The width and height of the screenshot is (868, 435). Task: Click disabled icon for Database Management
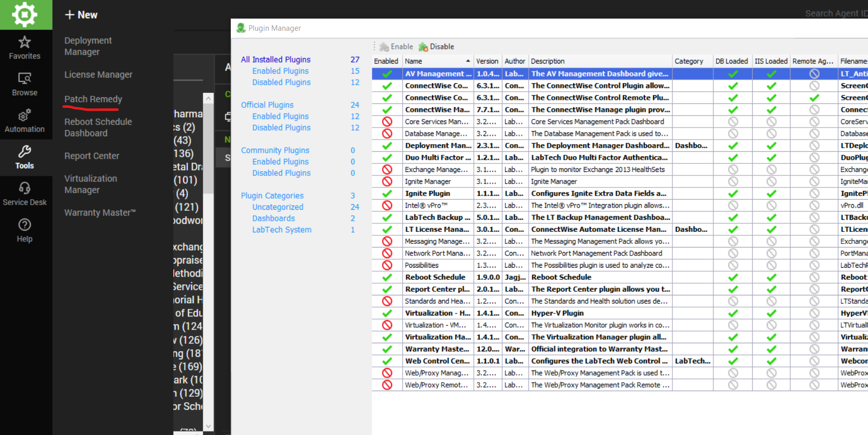pyautogui.click(x=387, y=134)
